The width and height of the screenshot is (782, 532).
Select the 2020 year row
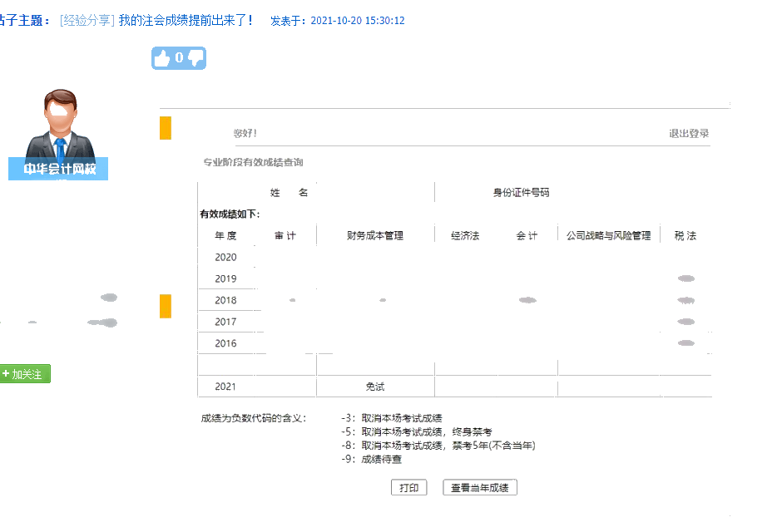[x=227, y=257]
